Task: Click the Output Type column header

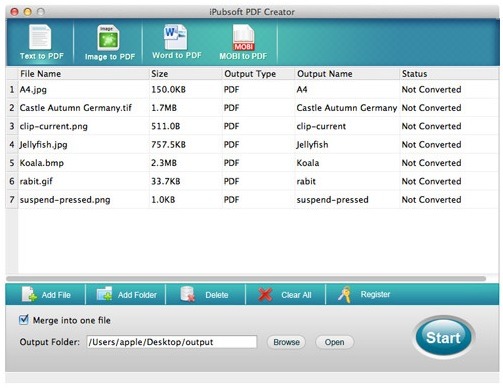Action: 258,74
